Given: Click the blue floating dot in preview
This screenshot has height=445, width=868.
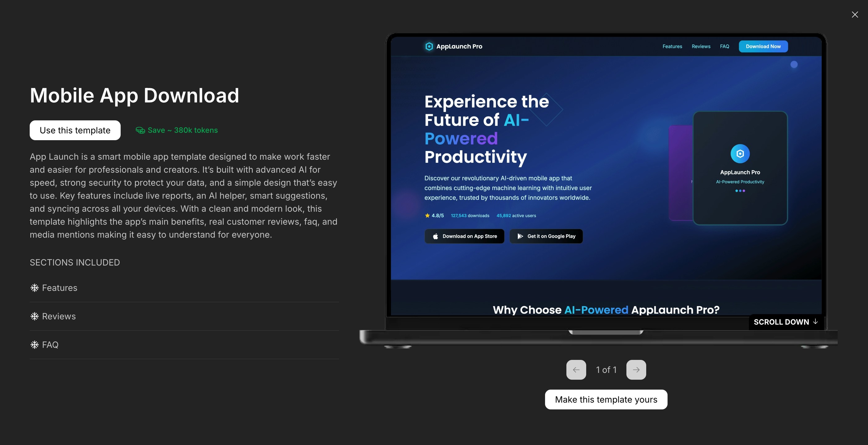Looking at the screenshot, I should [x=794, y=65].
